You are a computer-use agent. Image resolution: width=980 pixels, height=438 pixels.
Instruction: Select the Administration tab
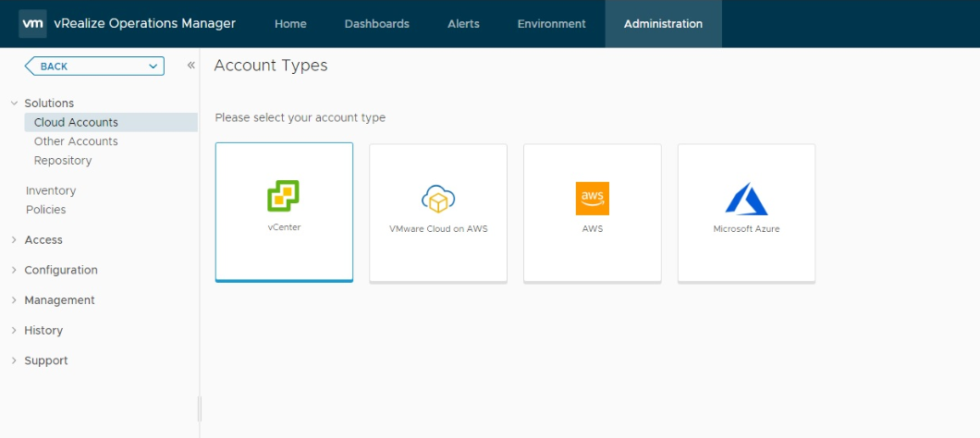[x=663, y=24]
